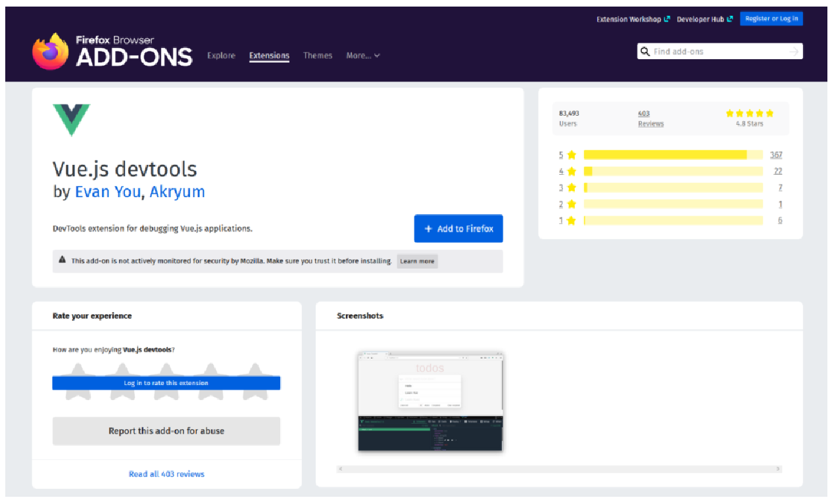The width and height of the screenshot is (832, 504).
Task: Click the star icon beside rating 4
Action: (572, 172)
